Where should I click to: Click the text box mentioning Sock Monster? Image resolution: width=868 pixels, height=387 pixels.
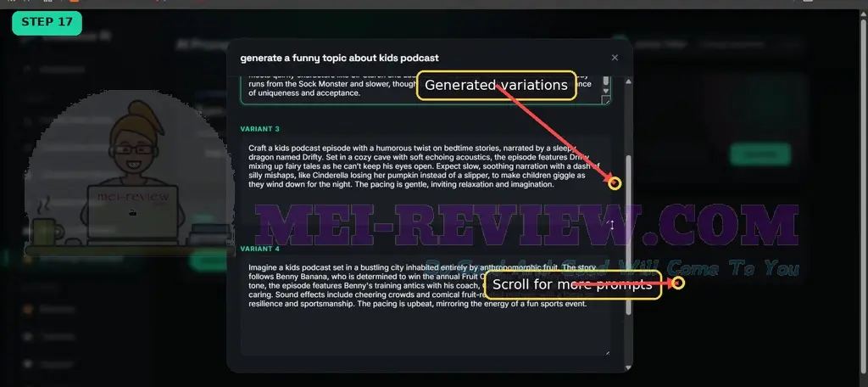pyautogui.click(x=426, y=90)
